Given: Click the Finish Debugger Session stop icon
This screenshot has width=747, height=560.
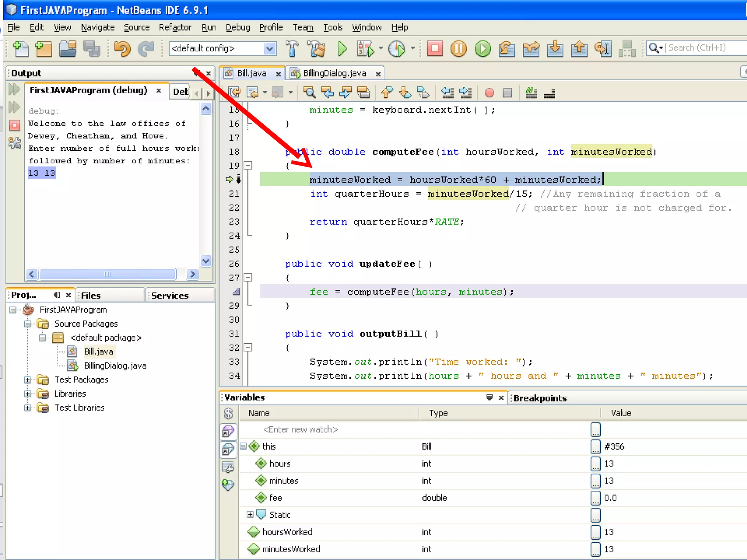Looking at the screenshot, I should coord(434,48).
